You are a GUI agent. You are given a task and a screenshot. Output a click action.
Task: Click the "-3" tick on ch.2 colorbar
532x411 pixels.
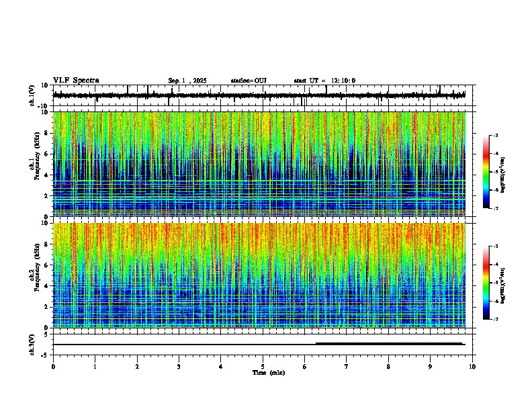(496, 246)
